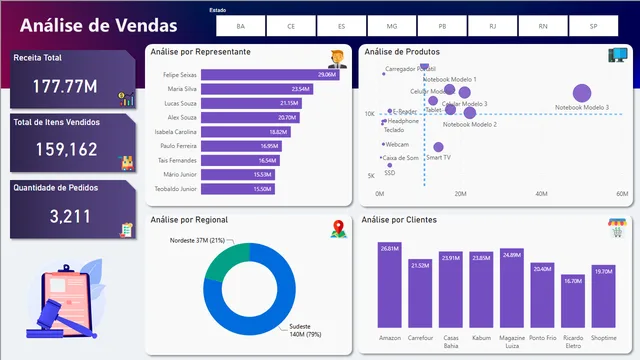
Task: Select Lucas Souza bar 21.15M
Action: point(251,103)
